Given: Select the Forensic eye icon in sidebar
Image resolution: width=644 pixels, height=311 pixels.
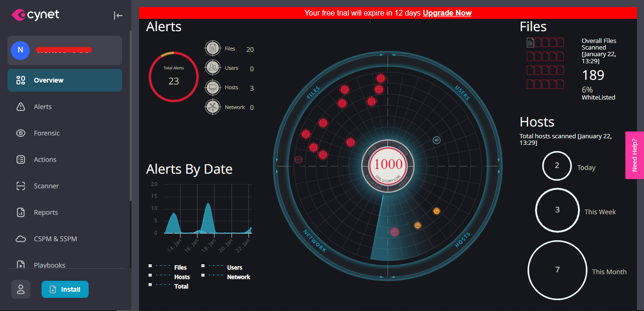Looking at the screenshot, I should click(x=21, y=133).
